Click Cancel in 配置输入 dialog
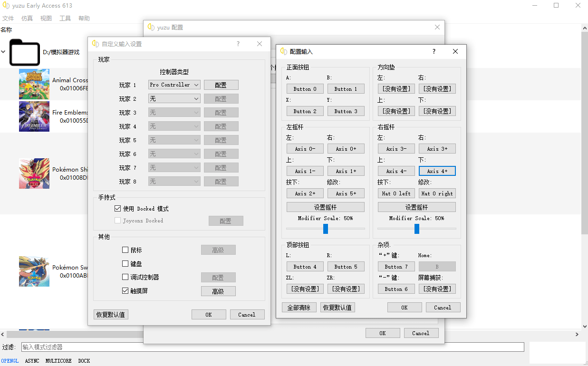This screenshot has height=366, width=588. pos(443,308)
